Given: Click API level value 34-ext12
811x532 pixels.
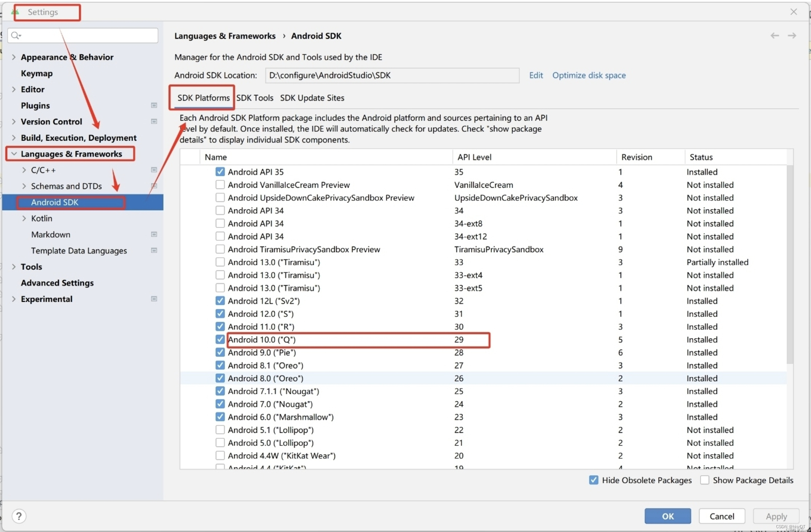Looking at the screenshot, I should tap(470, 236).
